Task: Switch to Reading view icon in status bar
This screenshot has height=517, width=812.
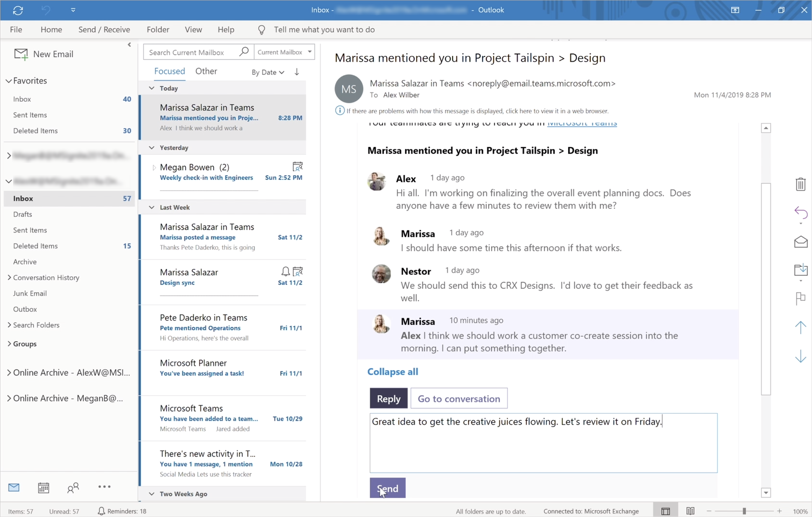Action: [690, 511]
